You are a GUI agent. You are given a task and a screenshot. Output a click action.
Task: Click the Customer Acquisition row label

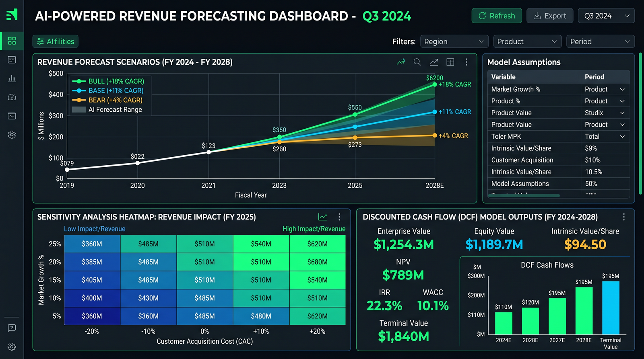[522, 160]
